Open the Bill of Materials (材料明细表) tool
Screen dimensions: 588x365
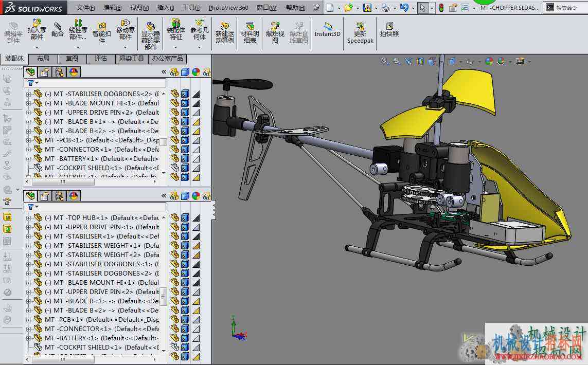250,32
